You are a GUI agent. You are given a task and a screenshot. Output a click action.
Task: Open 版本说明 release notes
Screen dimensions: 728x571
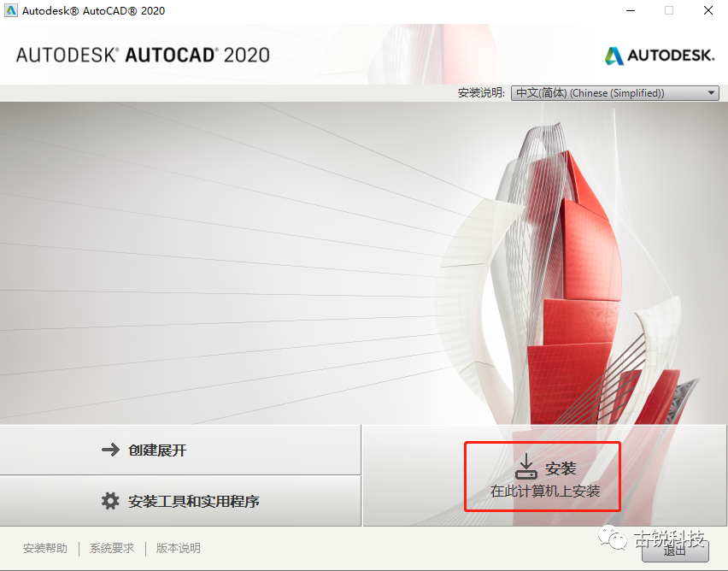178,548
